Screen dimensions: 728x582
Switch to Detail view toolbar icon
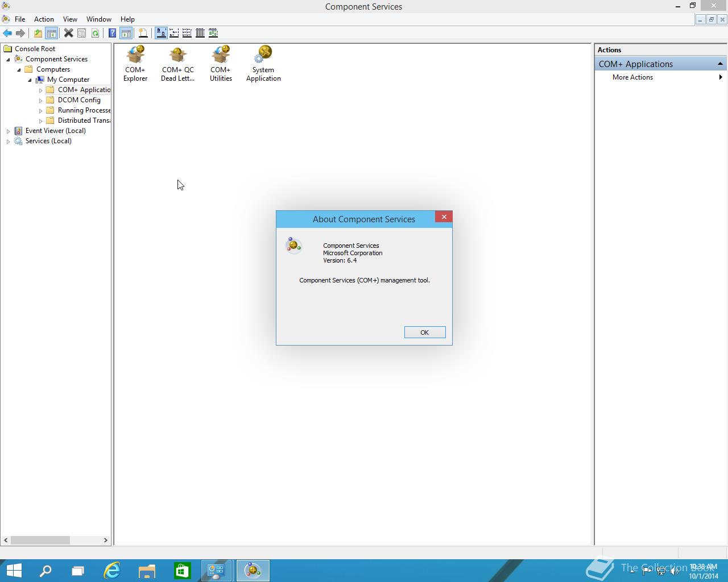(x=200, y=33)
